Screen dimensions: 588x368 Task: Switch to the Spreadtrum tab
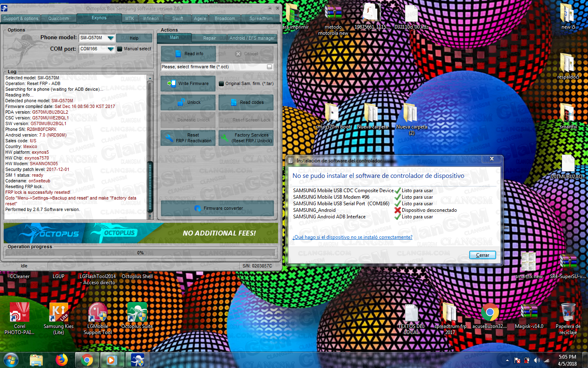(x=261, y=18)
